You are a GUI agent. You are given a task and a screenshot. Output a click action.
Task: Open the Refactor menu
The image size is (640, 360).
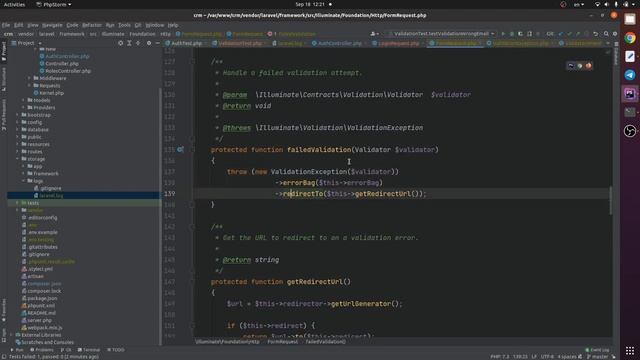pyautogui.click(x=92, y=25)
